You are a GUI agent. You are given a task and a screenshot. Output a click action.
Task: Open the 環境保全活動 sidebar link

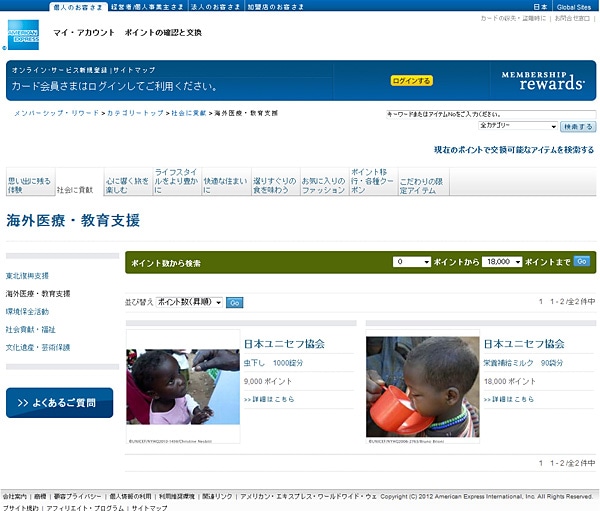click(x=27, y=311)
